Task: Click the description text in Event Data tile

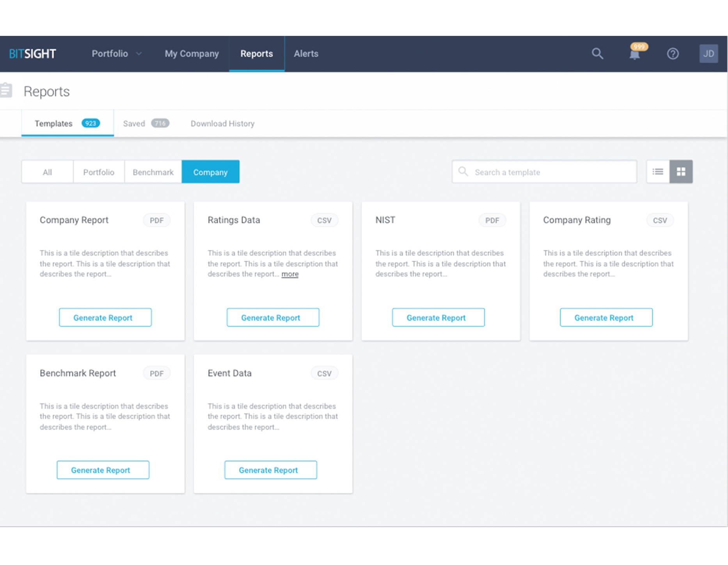Action: pos(273,416)
